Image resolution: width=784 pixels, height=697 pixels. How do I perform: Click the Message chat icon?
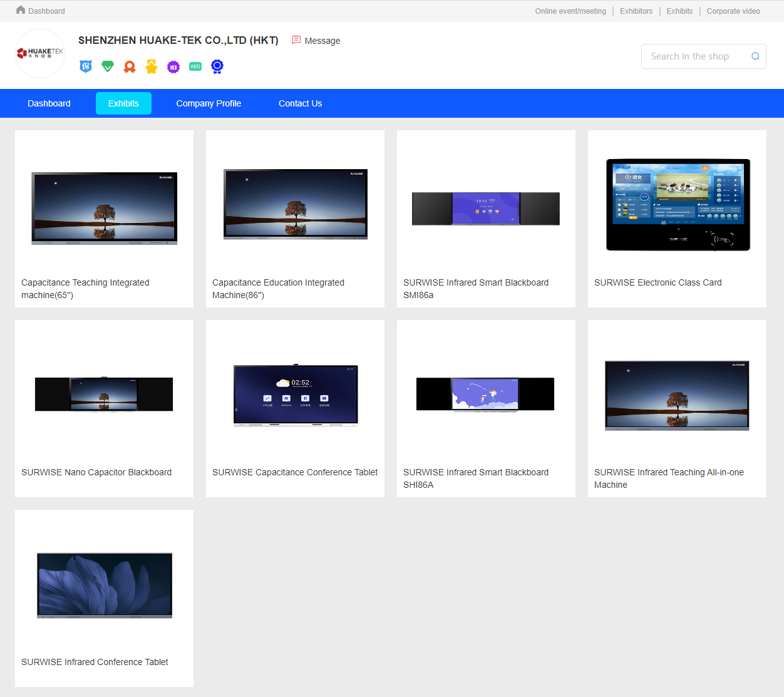click(x=296, y=40)
